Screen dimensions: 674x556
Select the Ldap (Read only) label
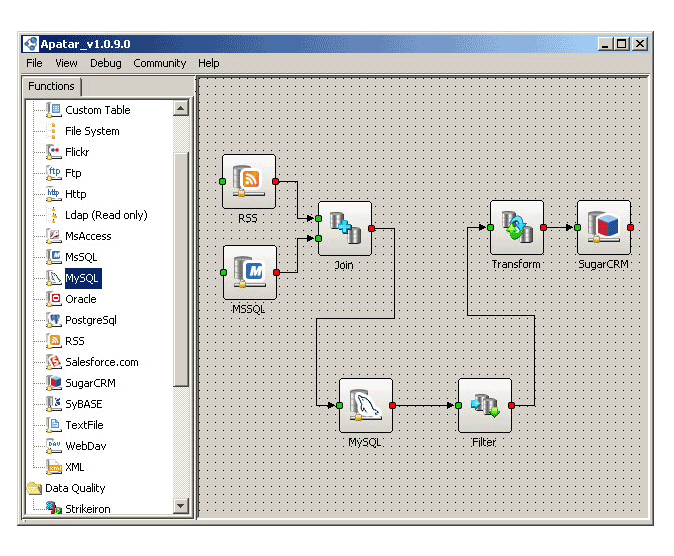tap(106, 215)
